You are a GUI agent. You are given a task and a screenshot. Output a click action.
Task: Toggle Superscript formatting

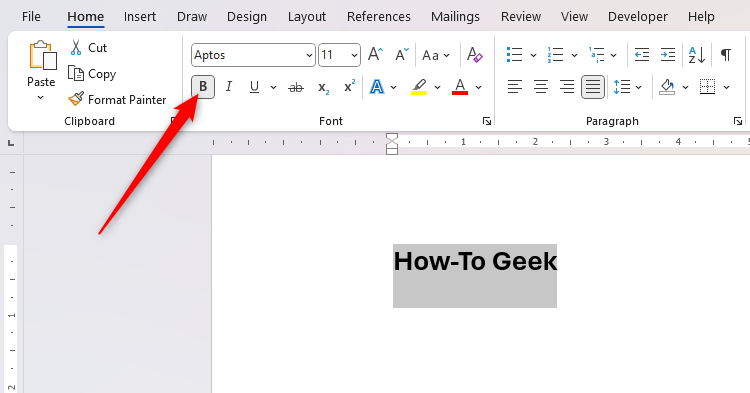pyautogui.click(x=350, y=86)
